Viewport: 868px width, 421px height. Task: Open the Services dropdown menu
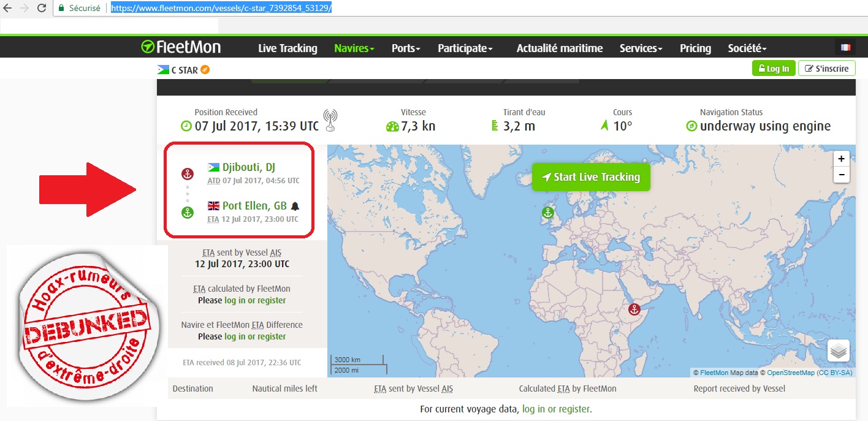point(641,48)
